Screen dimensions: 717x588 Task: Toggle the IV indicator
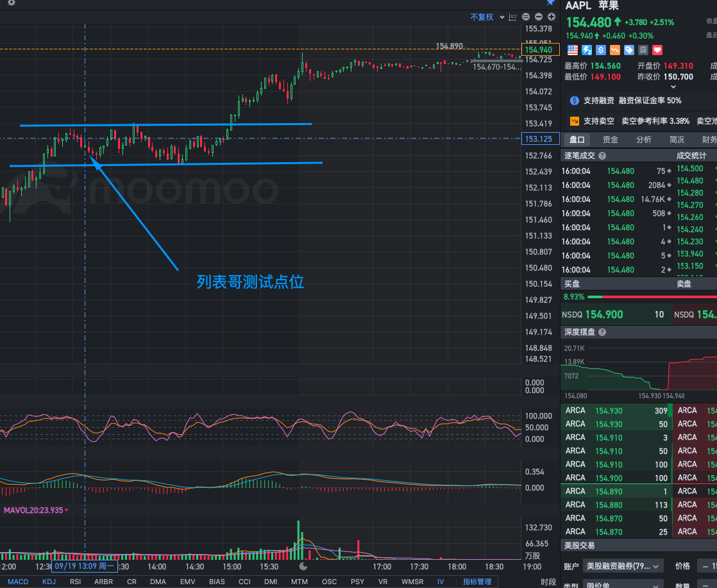(x=441, y=582)
